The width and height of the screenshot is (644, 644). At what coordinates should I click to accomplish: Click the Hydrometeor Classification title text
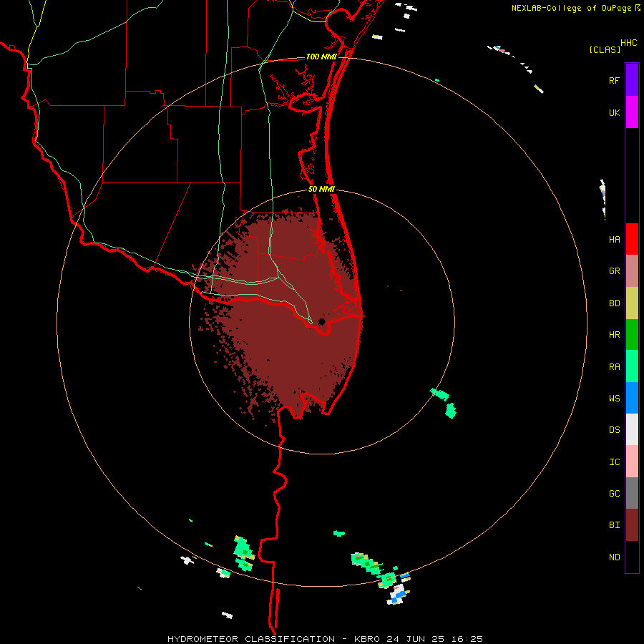tap(251, 639)
